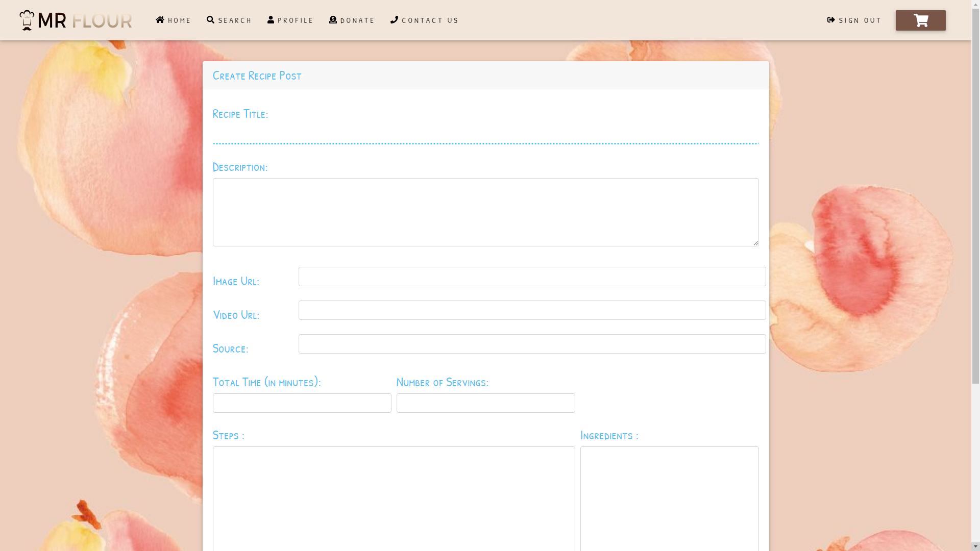
Task: Focus the Recipe Title field
Action: 485,134
